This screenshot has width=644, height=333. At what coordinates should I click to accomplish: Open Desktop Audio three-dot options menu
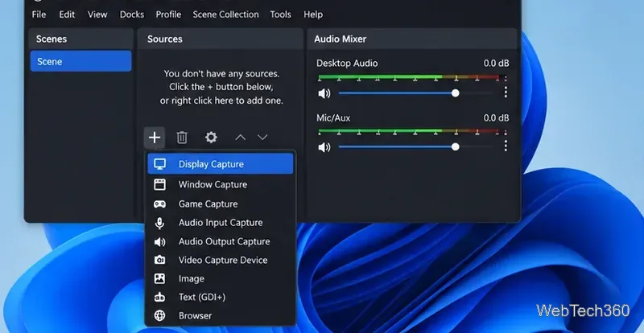[x=506, y=92]
